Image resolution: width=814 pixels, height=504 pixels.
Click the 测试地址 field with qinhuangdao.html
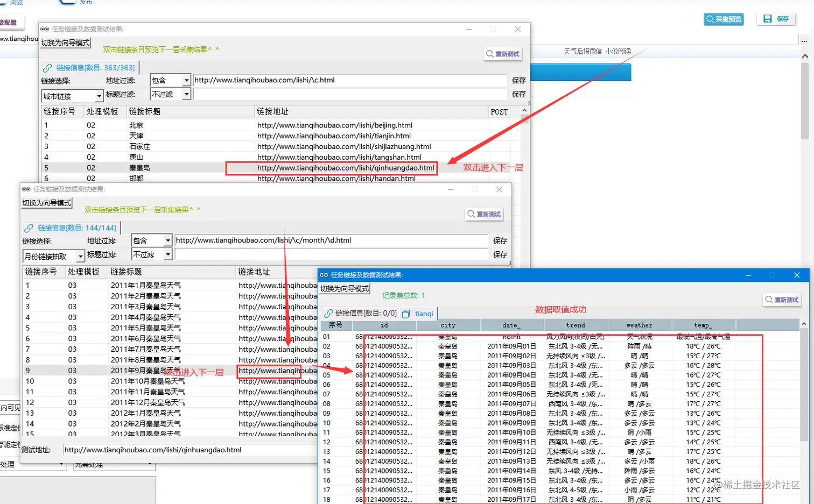click(190, 450)
